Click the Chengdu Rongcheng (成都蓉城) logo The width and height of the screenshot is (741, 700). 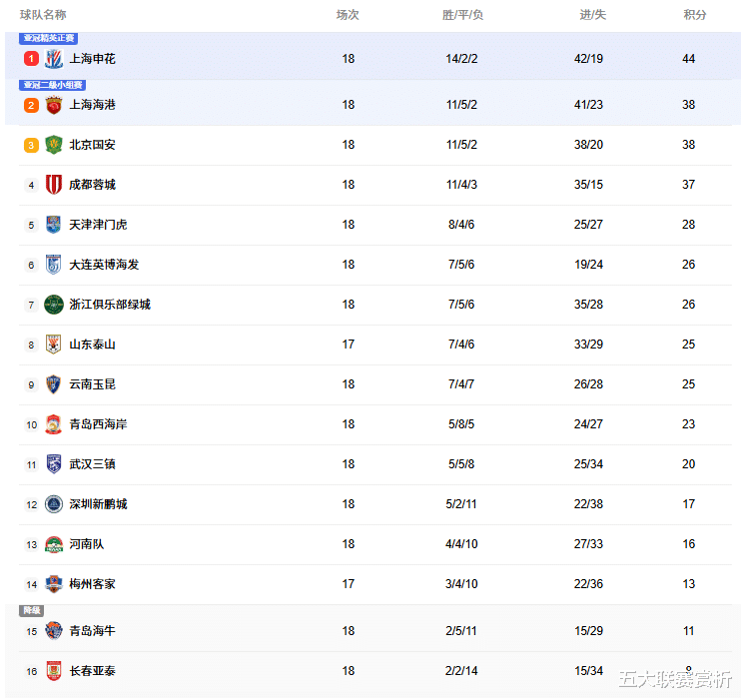click(x=54, y=185)
